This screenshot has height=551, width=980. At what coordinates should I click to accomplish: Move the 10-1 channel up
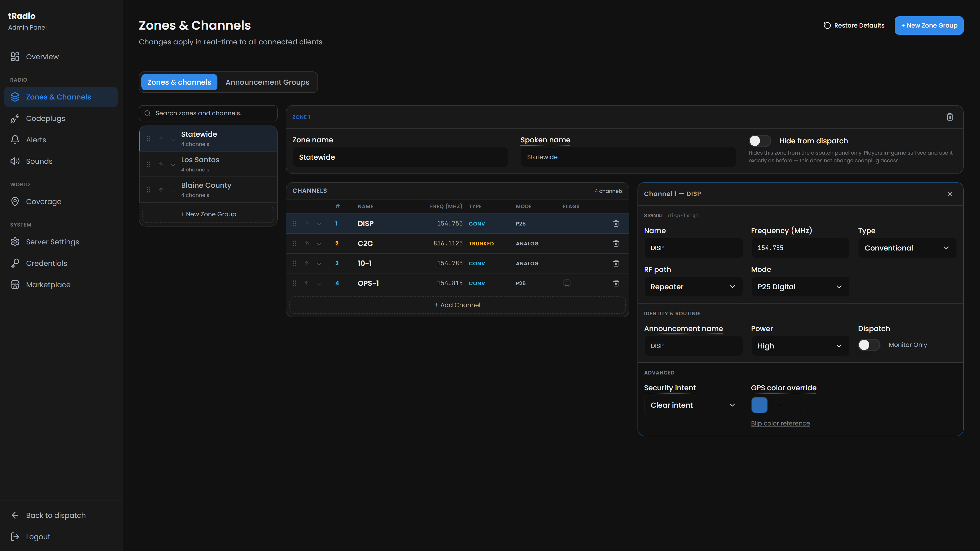tap(307, 263)
